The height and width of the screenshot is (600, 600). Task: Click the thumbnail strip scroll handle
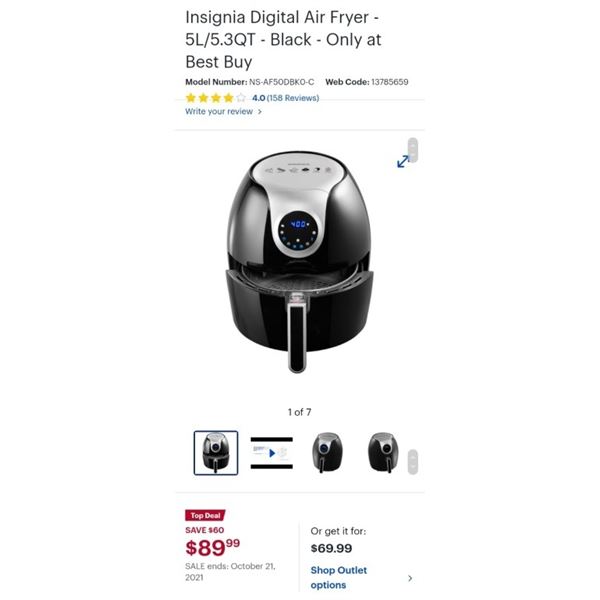pos(413,462)
